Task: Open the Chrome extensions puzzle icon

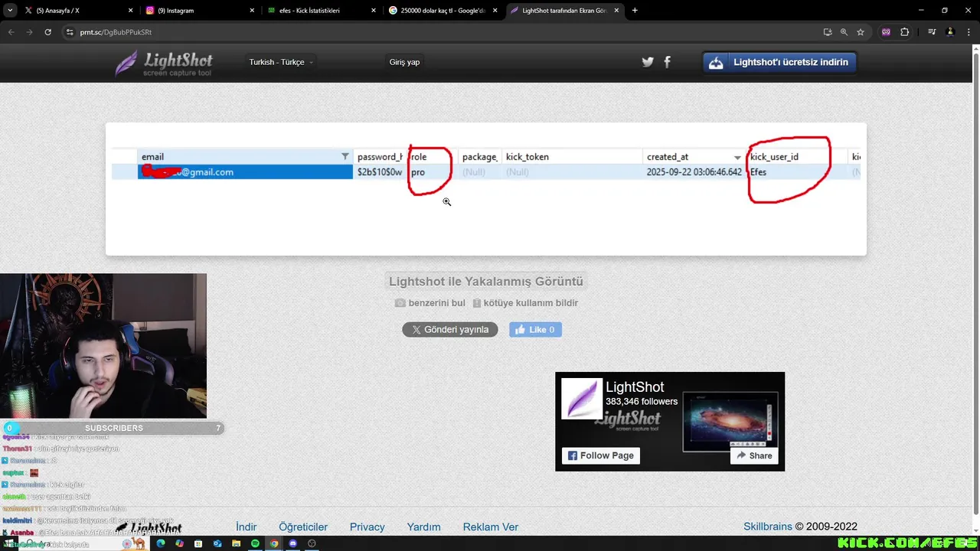Action: (x=905, y=32)
